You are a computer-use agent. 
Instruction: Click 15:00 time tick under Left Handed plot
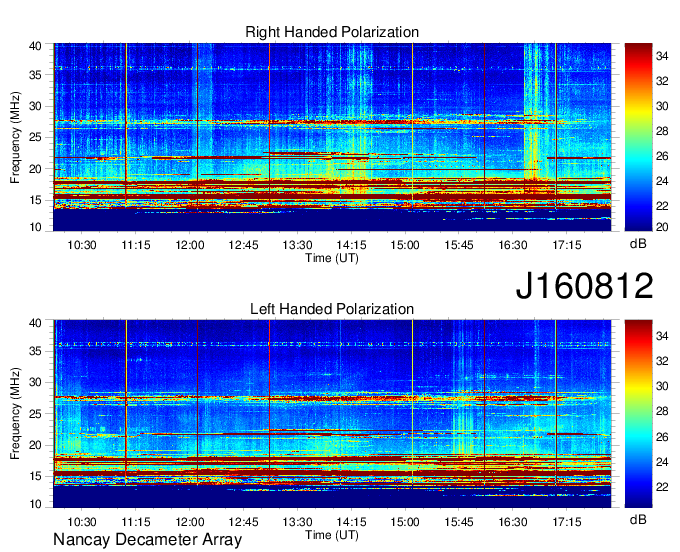(x=405, y=522)
